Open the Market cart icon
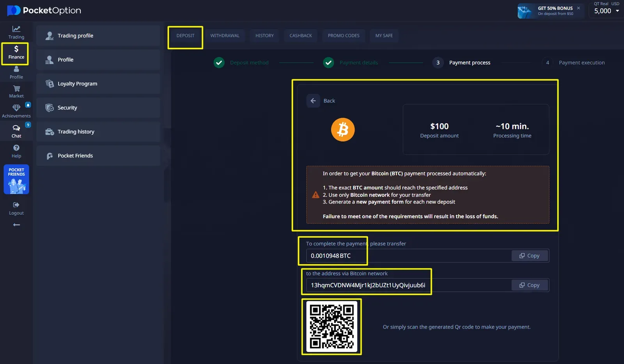 tap(16, 89)
